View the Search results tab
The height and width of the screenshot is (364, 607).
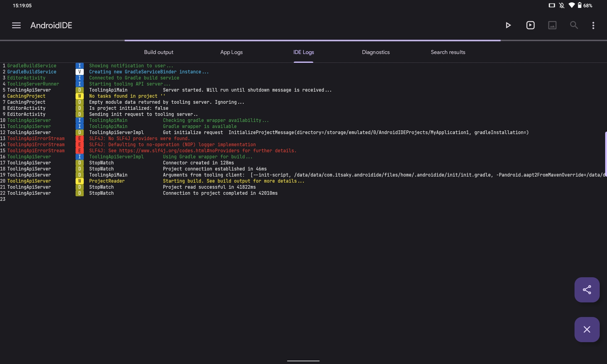pos(448,52)
